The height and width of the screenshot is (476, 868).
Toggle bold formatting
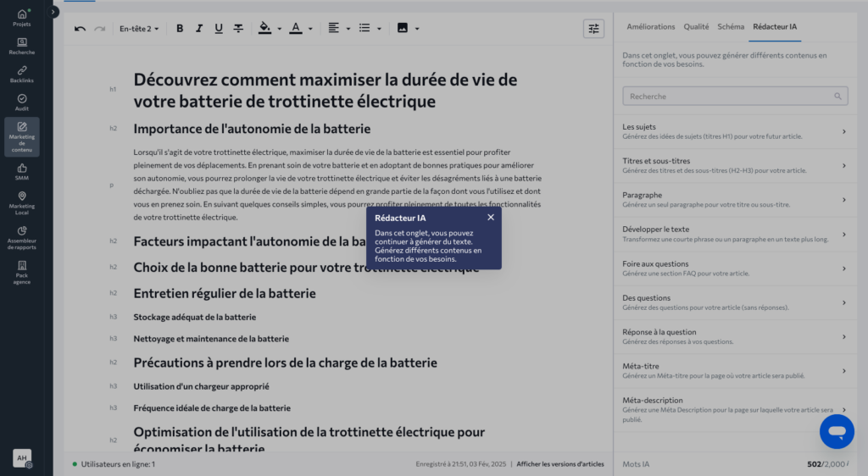click(180, 29)
